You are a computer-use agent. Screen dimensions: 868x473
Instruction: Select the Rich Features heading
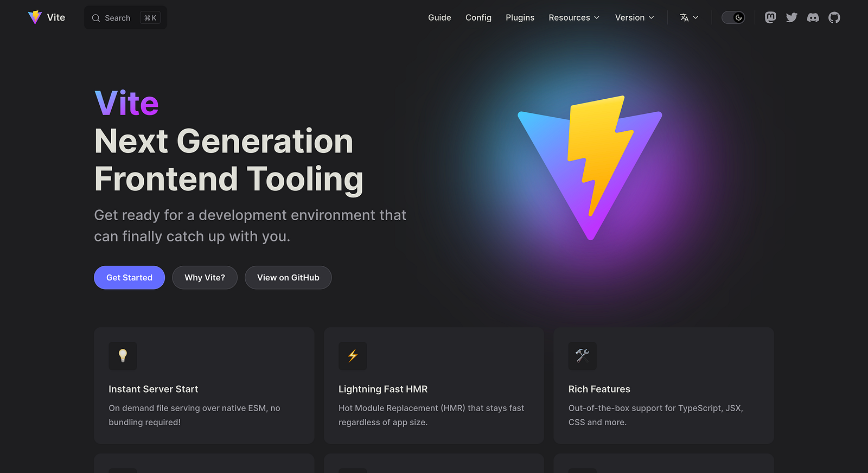click(599, 389)
